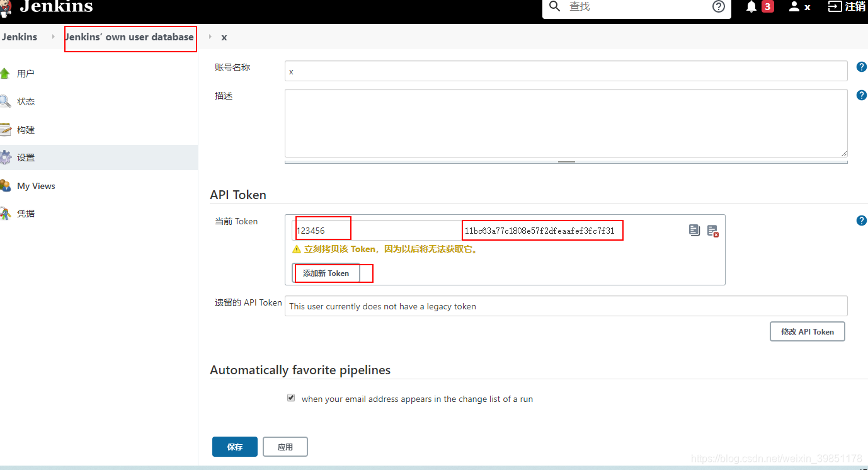The image size is (868, 470).
Task: Copy the new API token via copy icon
Action: pos(694,230)
